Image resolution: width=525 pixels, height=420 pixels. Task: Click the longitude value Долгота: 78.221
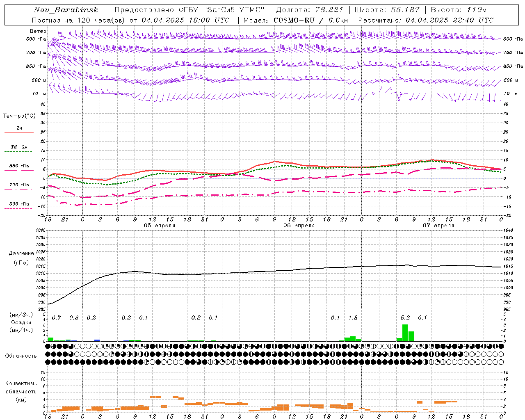coord(309,10)
